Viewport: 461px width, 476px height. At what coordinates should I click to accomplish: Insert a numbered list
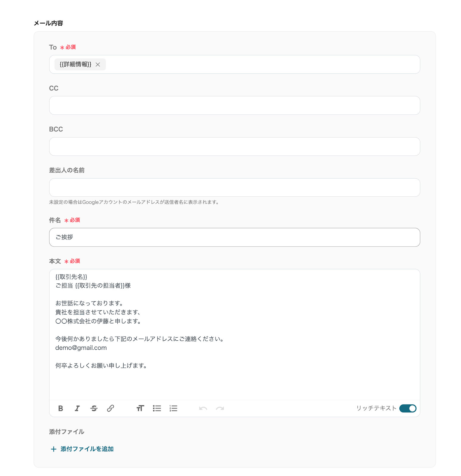coord(173,408)
